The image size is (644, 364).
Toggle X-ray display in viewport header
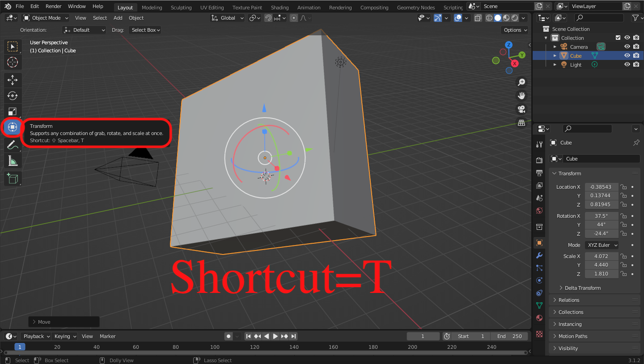[x=478, y=18]
